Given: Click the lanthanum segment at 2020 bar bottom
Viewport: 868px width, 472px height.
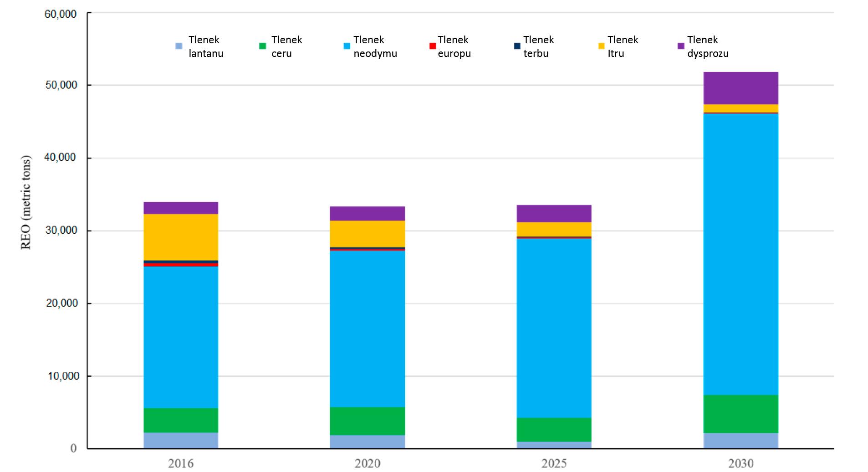Looking at the screenshot, I should [x=367, y=441].
